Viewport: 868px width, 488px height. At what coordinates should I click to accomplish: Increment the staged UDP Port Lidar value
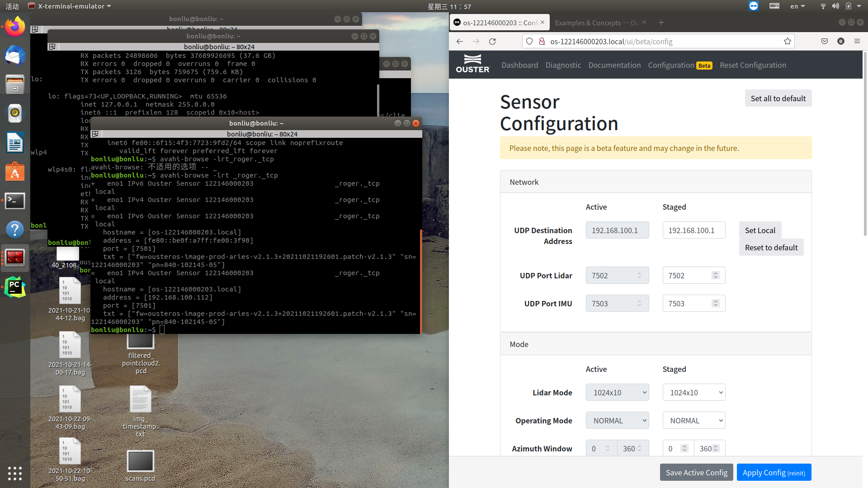(x=715, y=273)
